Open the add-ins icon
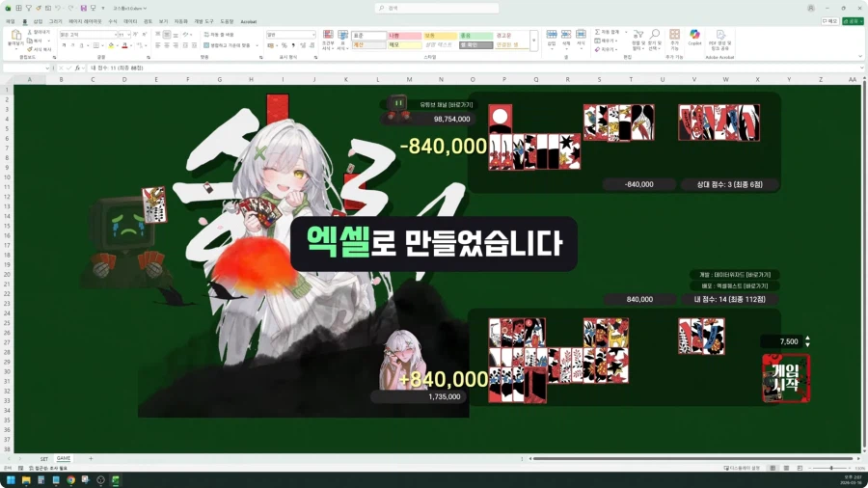 pyautogui.click(x=674, y=35)
